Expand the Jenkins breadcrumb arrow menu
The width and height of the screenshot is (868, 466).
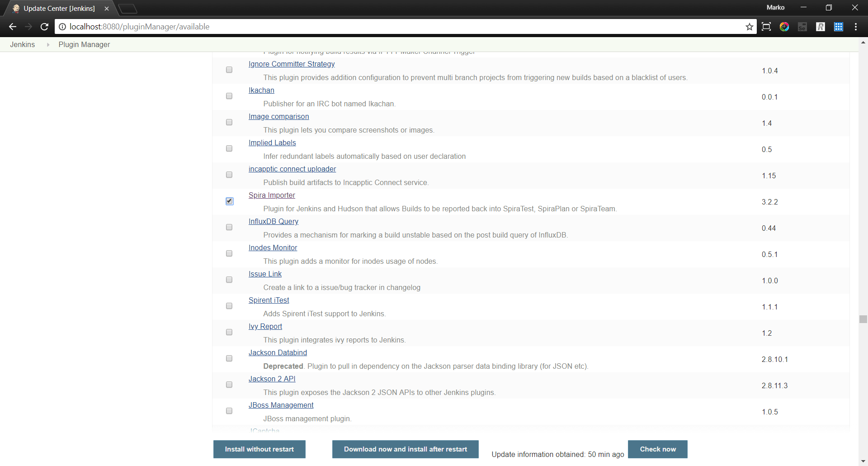[x=48, y=44]
